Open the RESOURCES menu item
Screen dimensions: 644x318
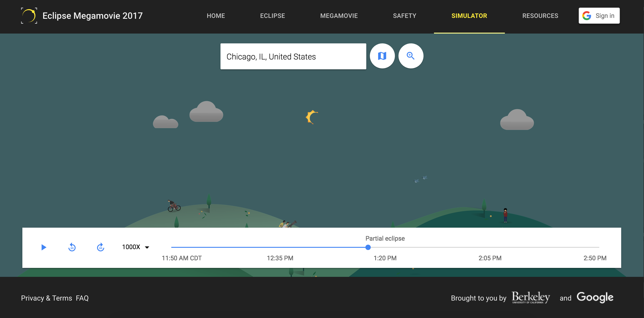click(x=540, y=16)
